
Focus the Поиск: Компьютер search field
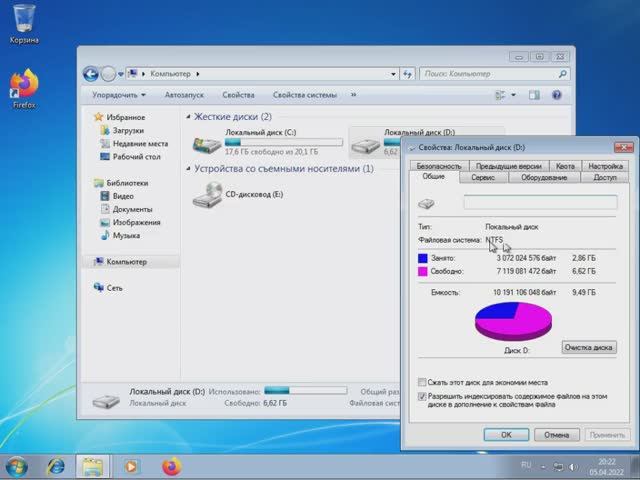coord(489,74)
